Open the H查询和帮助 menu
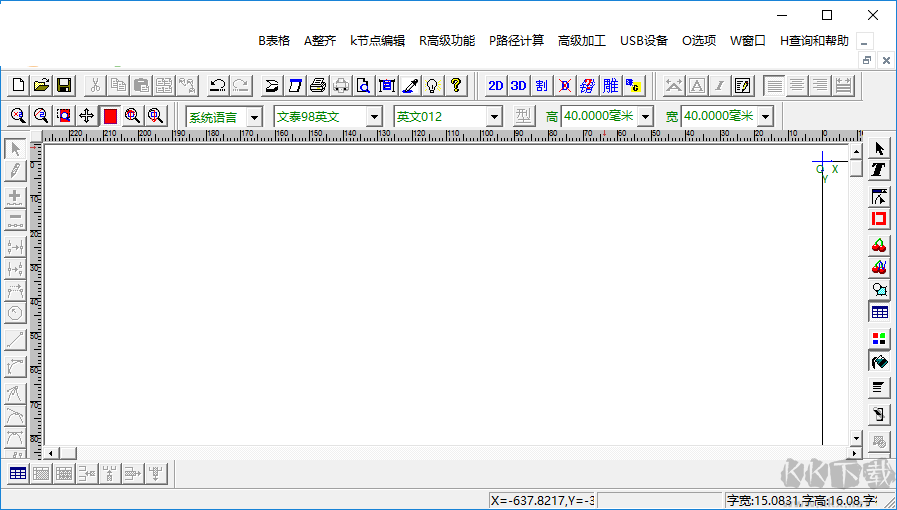The height and width of the screenshot is (510, 897). (814, 41)
